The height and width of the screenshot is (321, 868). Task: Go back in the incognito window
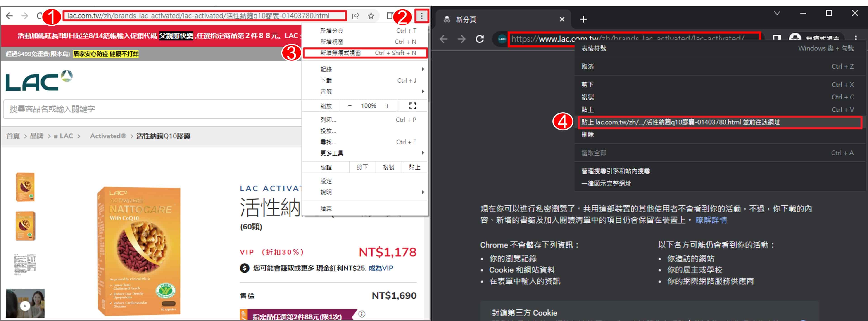443,39
